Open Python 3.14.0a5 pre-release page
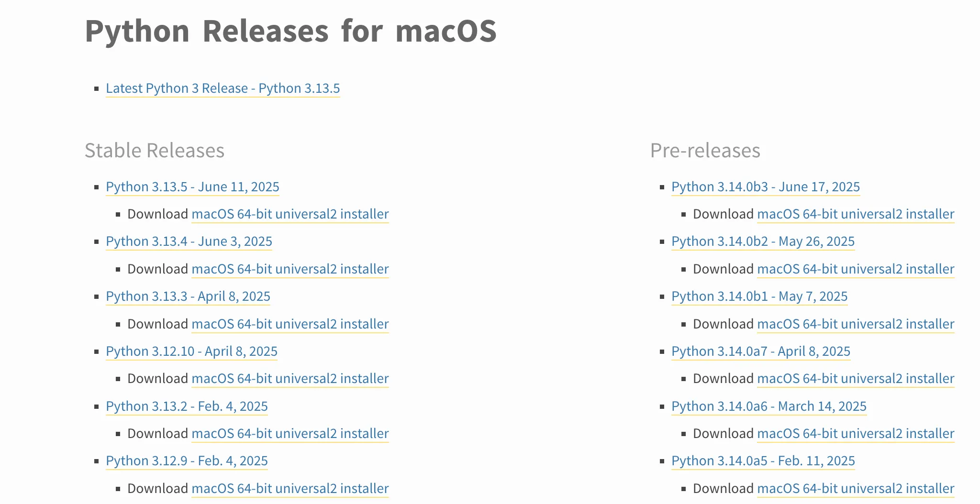 point(763,460)
